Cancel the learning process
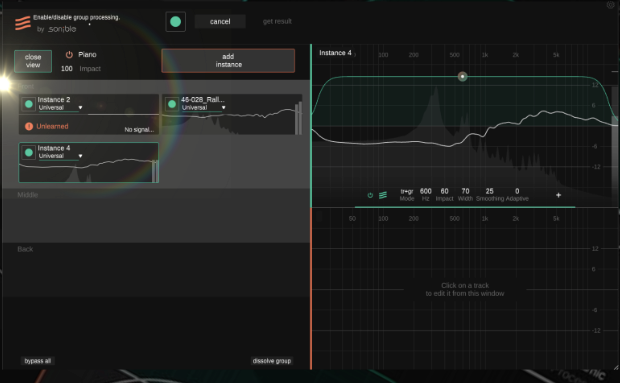The image size is (620, 383). 220,21
